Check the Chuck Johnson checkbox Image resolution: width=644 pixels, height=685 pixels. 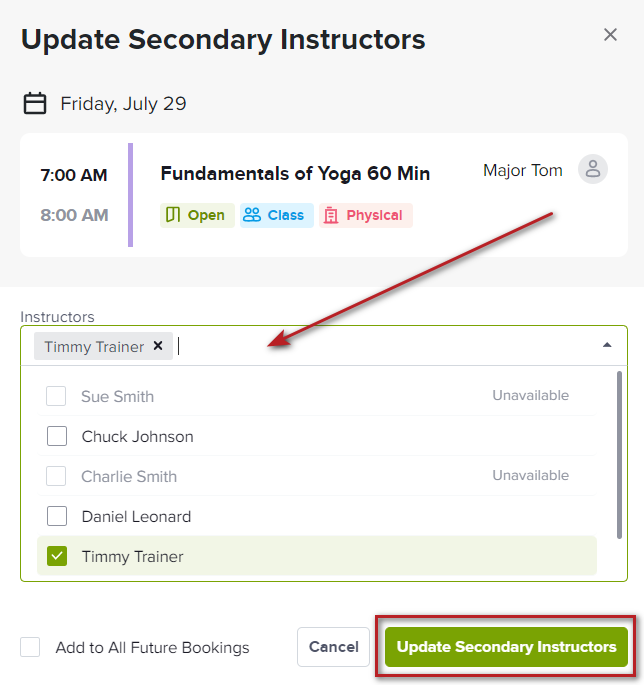(57, 436)
